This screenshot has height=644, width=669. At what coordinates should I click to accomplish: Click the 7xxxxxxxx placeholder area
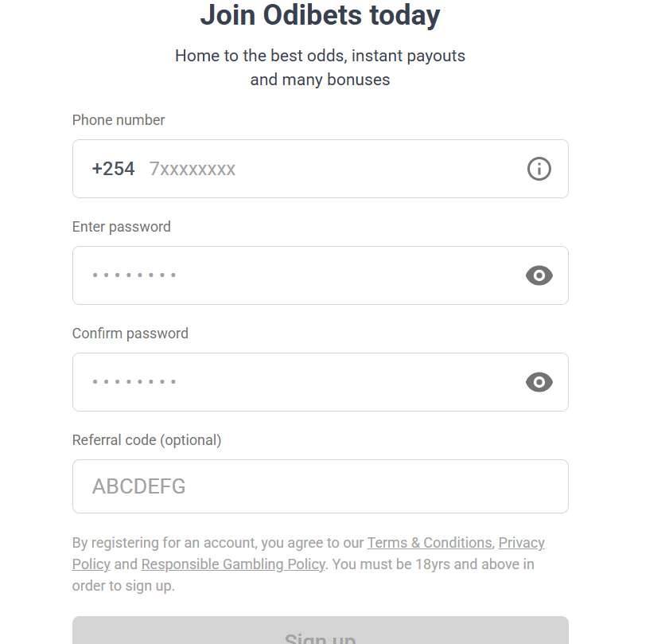pyautogui.click(x=192, y=169)
